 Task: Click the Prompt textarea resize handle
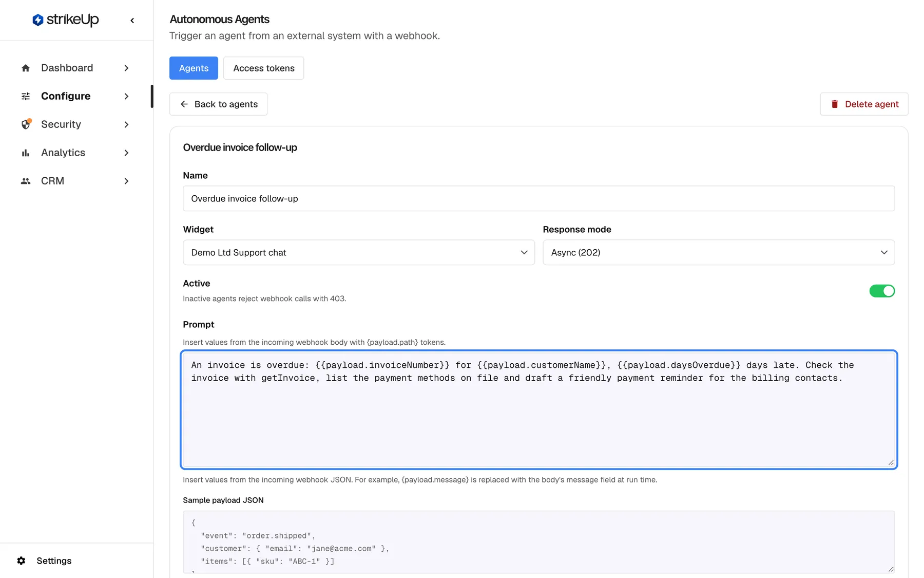[891, 462]
